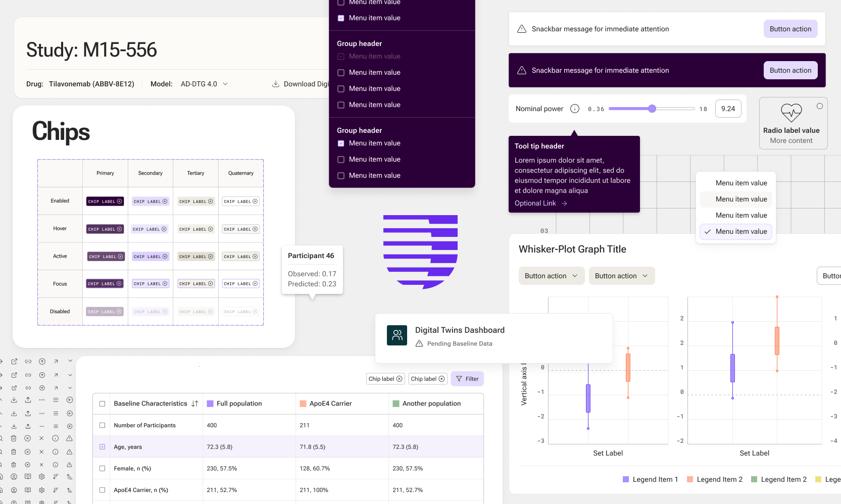Tick the table header select-all checkbox
The height and width of the screenshot is (504, 841).
(x=103, y=404)
